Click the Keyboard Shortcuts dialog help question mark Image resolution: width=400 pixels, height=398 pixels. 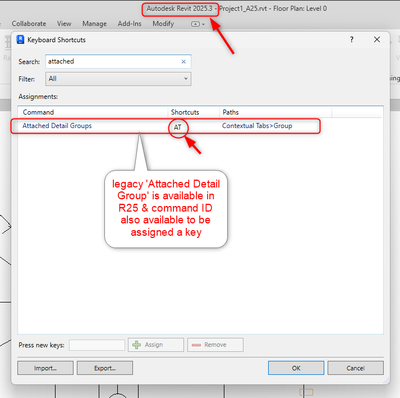(352, 40)
